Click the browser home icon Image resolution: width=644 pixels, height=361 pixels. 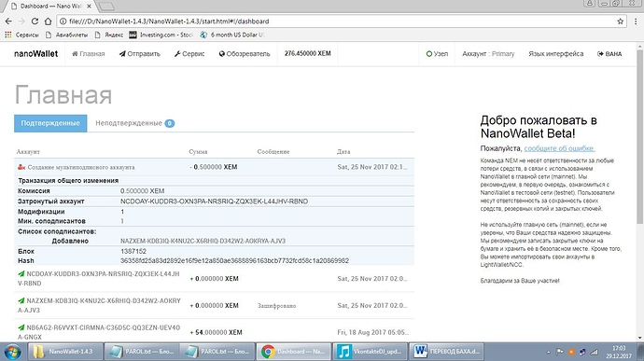click(x=48, y=21)
